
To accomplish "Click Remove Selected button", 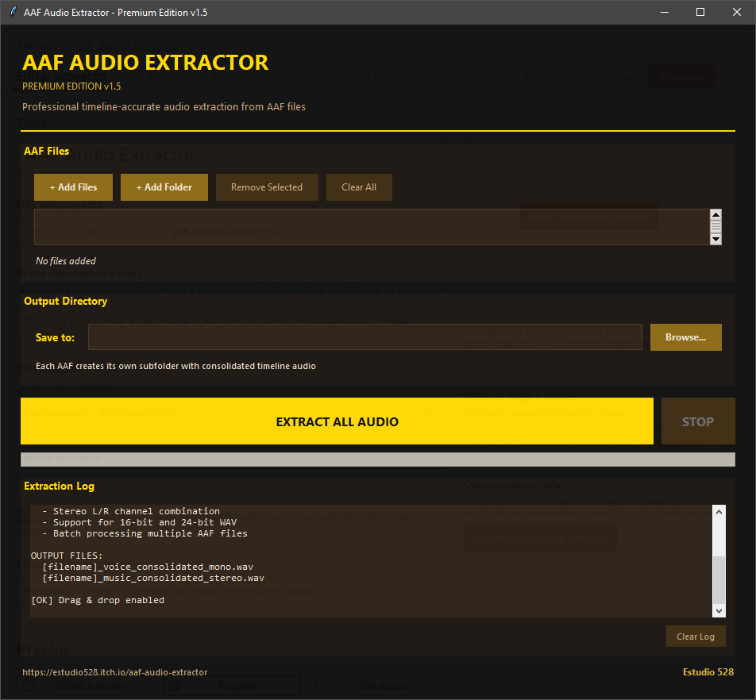I will (x=267, y=187).
